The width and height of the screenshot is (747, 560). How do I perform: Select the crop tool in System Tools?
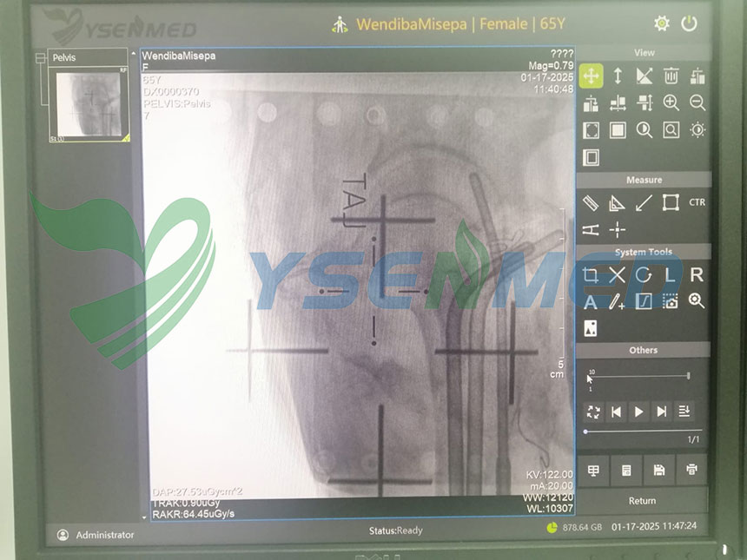pyautogui.click(x=591, y=276)
